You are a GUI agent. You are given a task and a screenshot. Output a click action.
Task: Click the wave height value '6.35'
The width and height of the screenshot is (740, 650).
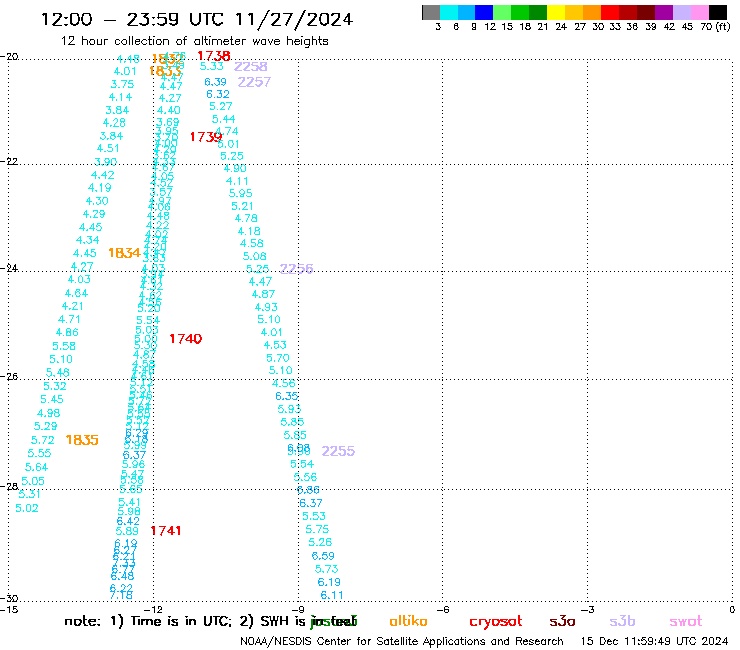coord(286,396)
